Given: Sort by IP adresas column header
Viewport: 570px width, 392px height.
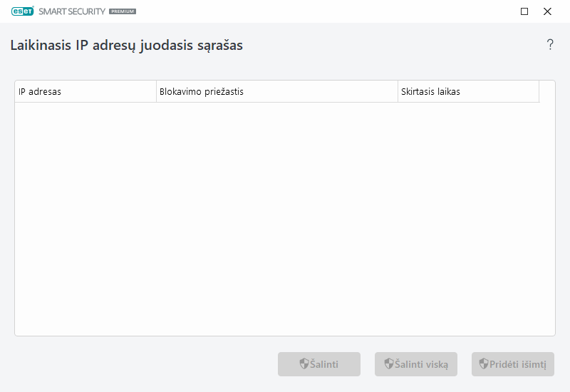Looking at the screenshot, I should click(x=85, y=91).
